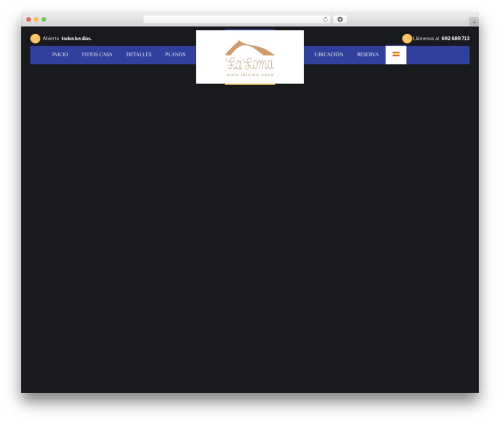Click the 'Abierto todos los días.' text
This screenshot has width=500, height=423.
pyautogui.click(x=67, y=38)
